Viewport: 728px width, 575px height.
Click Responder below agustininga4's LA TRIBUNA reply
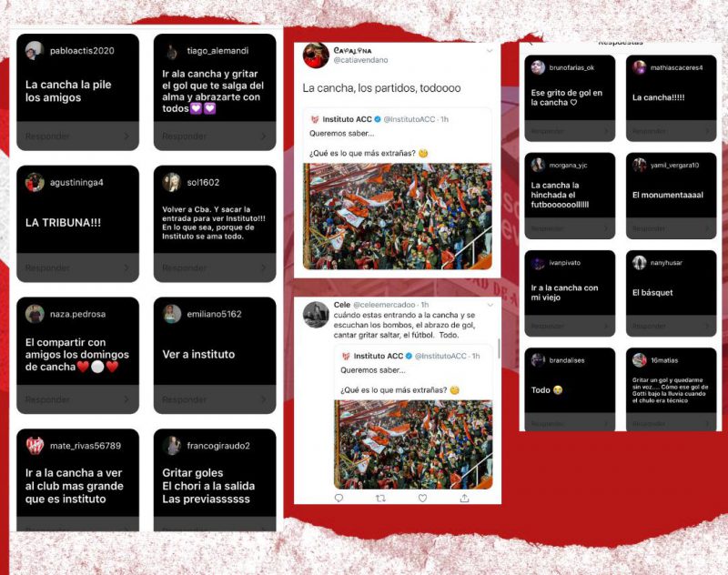pos(47,267)
